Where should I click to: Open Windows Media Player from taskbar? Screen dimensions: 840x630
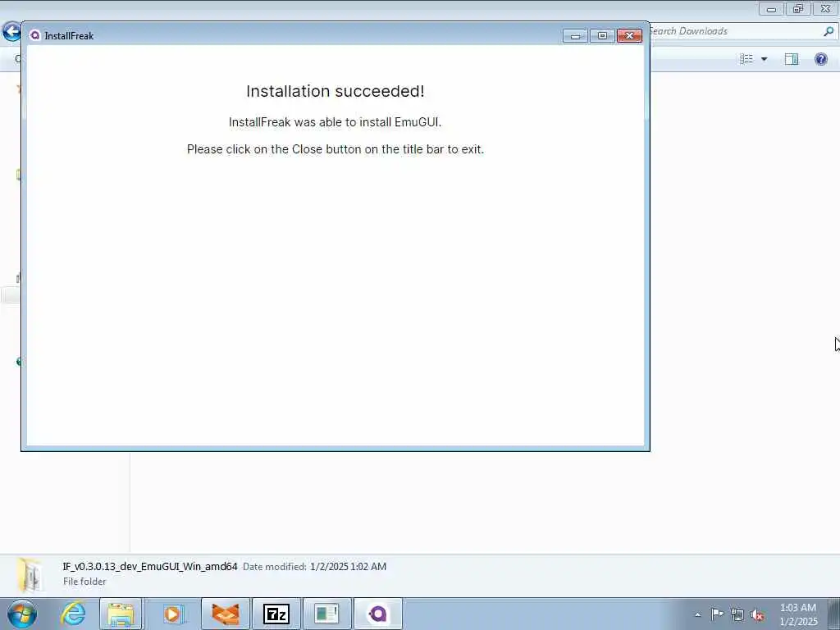tap(172, 614)
